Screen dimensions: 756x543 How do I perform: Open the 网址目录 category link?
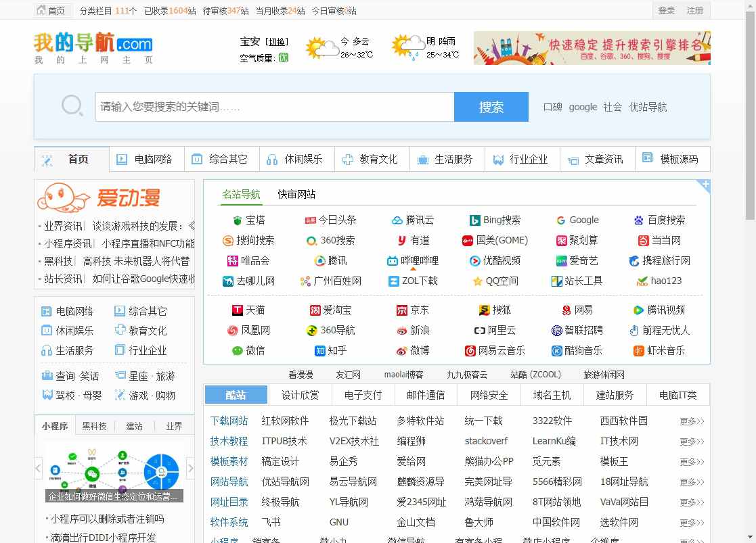(x=229, y=502)
